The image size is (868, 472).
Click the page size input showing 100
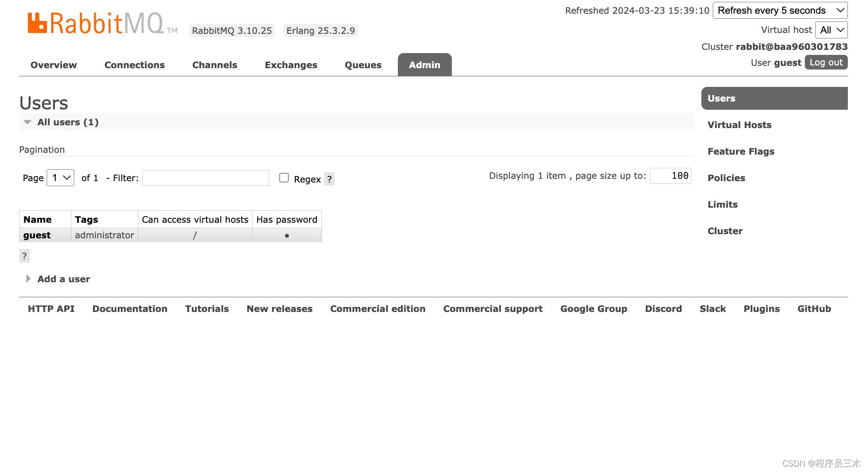pos(670,176)
